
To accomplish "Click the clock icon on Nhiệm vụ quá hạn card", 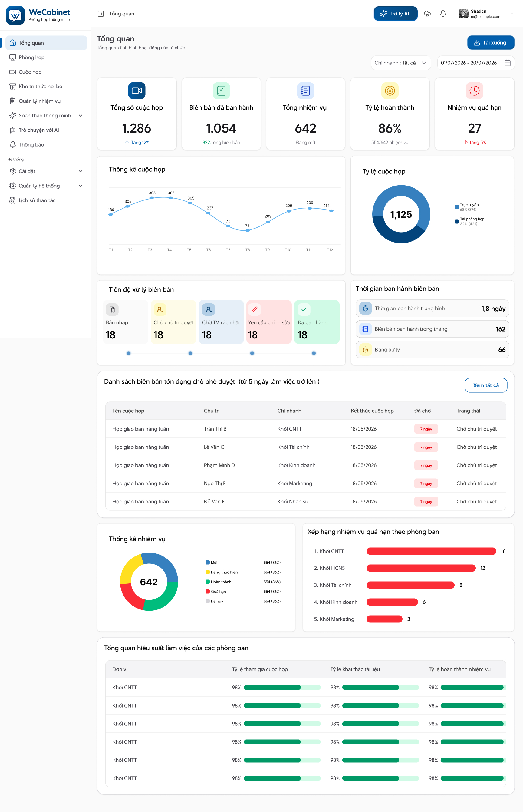I will (x=474, y=91).
